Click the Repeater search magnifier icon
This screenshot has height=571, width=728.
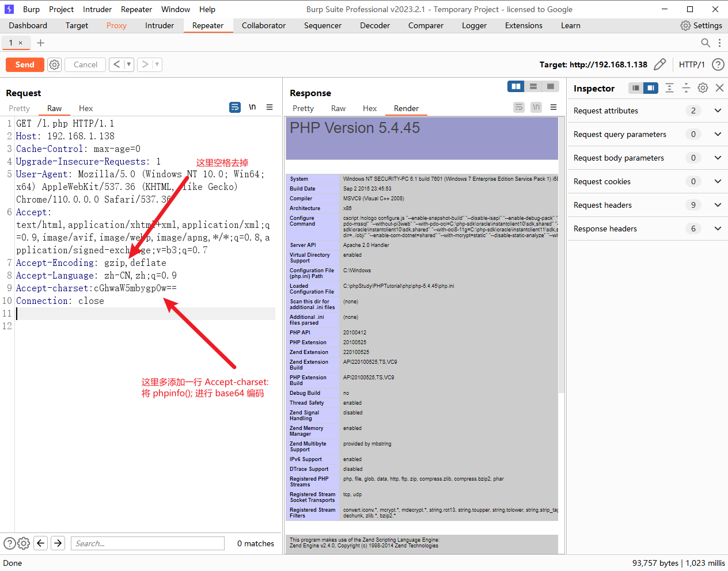tap(706, 43)
